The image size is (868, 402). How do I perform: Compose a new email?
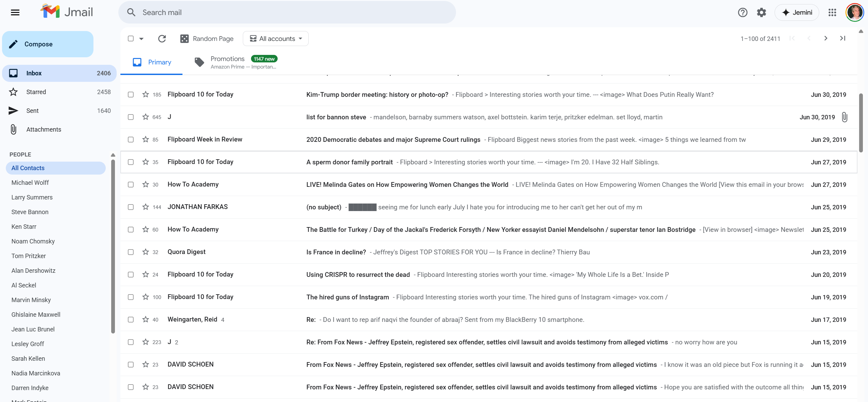(48, 44)
